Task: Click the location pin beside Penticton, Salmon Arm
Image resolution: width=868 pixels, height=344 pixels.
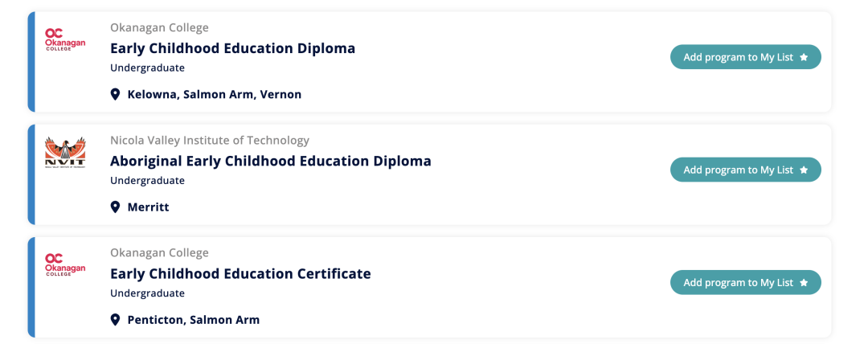Action: tap(115, 320)
